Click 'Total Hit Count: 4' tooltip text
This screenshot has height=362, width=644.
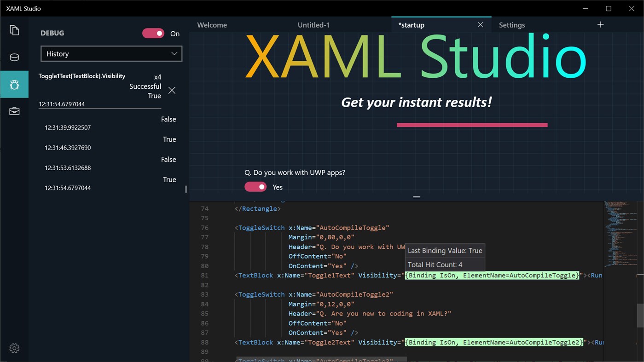435,264
